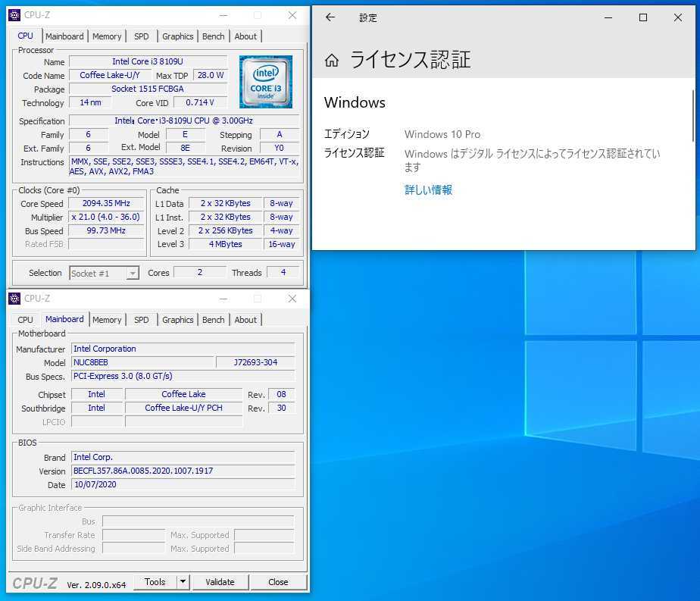Click the BIOS Date value "10/07/2020"
The width and height of the screenshot is (700, 601).
183,484
